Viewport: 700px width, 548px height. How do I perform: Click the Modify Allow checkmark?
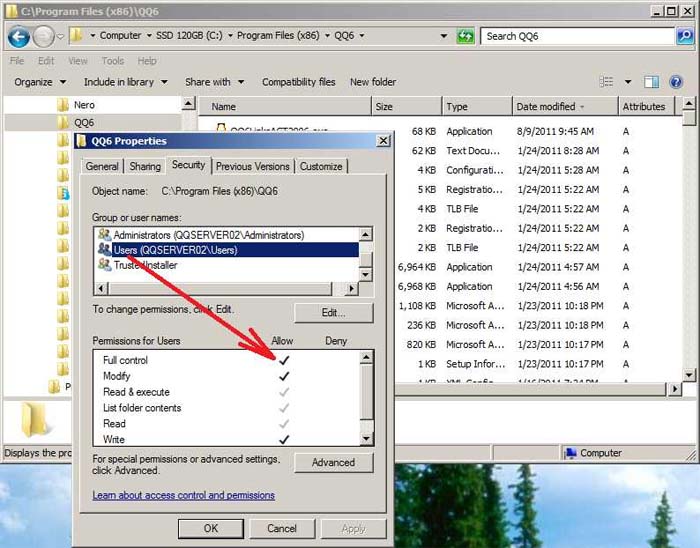284,376
